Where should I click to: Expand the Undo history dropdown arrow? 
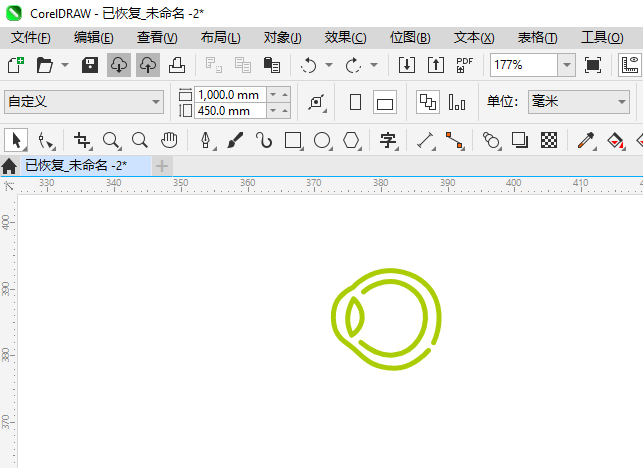329,65
